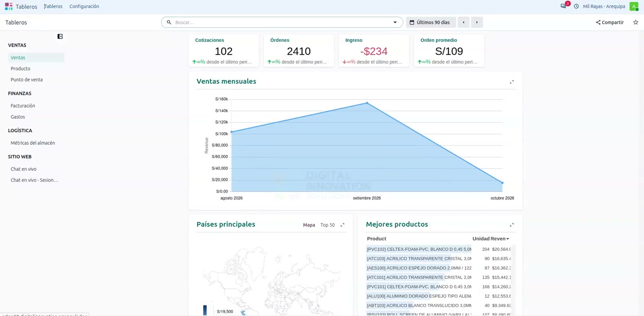Click the Países principales title
This screenshot has width=644, height=316.
[x=226, y=225]
